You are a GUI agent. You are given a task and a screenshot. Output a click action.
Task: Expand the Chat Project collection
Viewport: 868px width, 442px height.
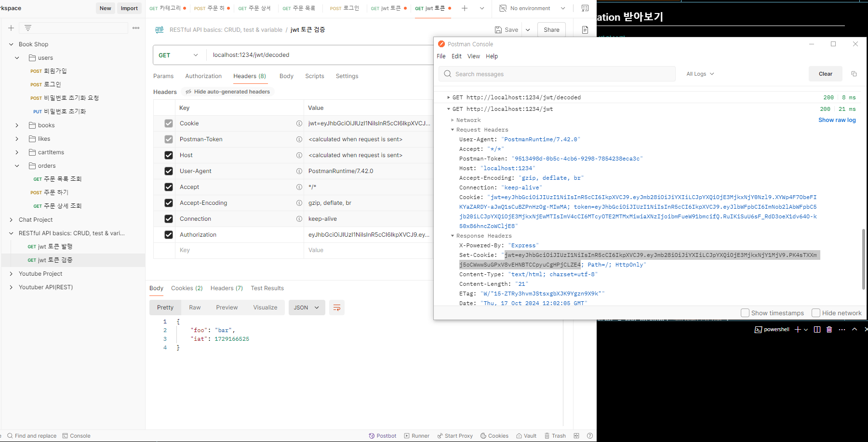click(11, 220)
